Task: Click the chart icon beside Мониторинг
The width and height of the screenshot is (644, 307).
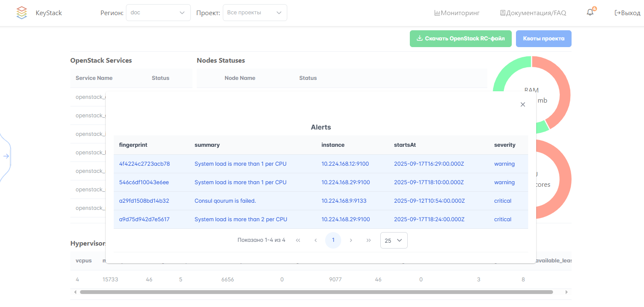Action: point(437,13)
